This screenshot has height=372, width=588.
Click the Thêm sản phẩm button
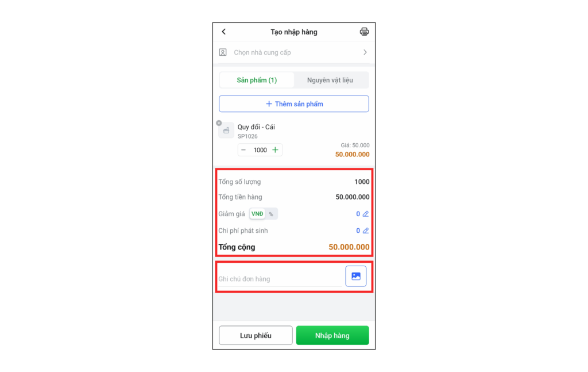(x=294, y=104)
